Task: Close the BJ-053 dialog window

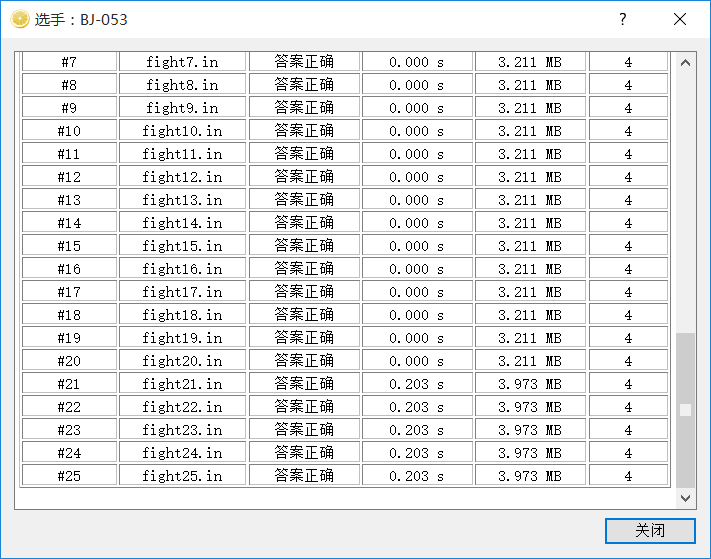Action: click(680, 19)
